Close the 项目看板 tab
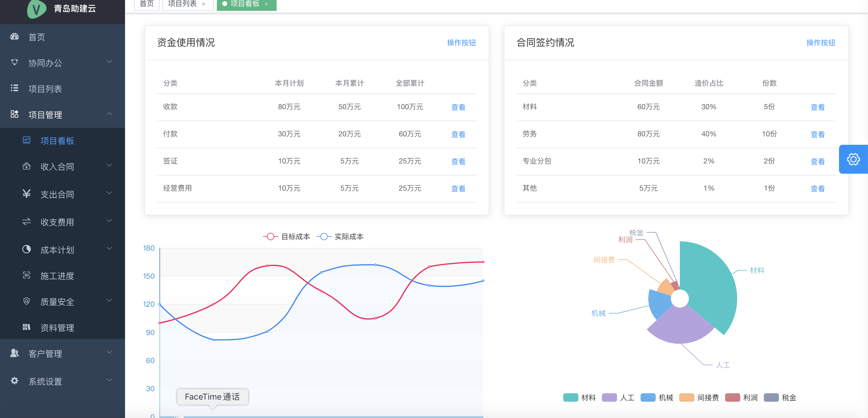Image resolution: width=868 pixels, height=418 pixels. click(x=266, y=5)
